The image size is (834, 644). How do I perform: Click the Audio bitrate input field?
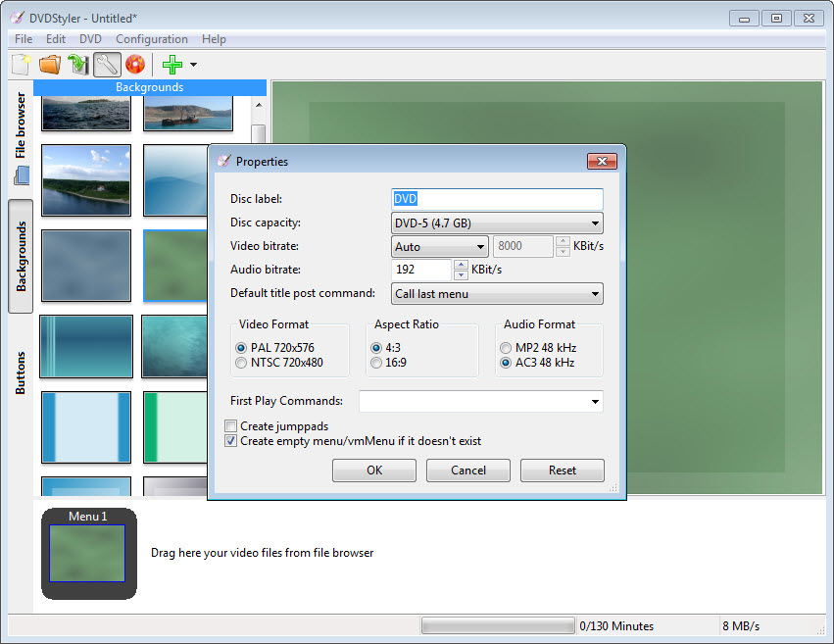[421, 270]
